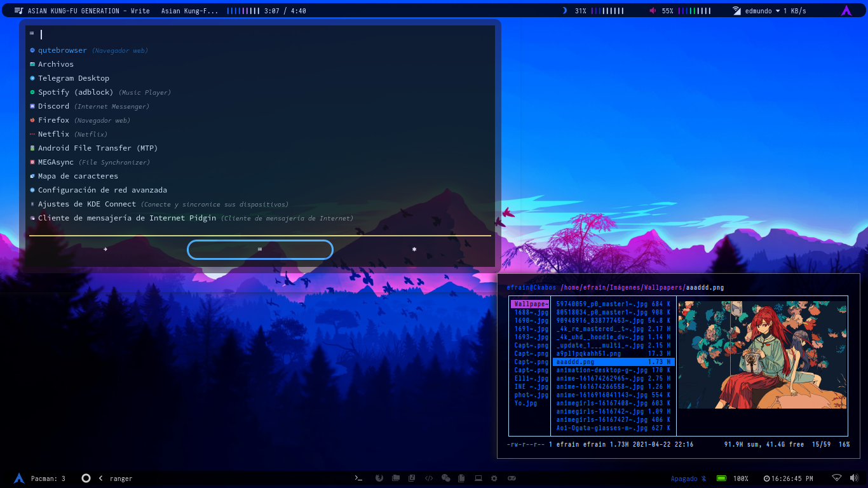Open the laptop icon in bottom dock

(478, 478)
